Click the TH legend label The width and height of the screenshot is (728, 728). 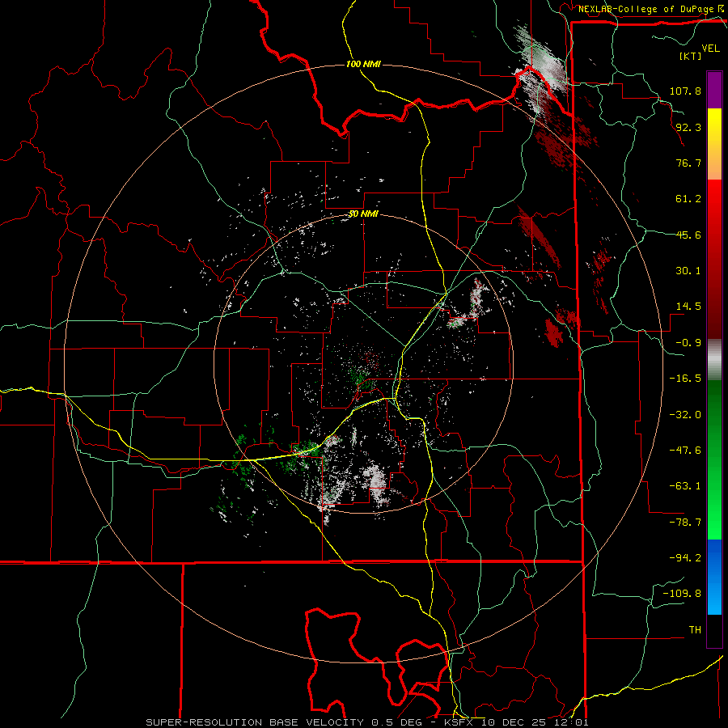695,630
